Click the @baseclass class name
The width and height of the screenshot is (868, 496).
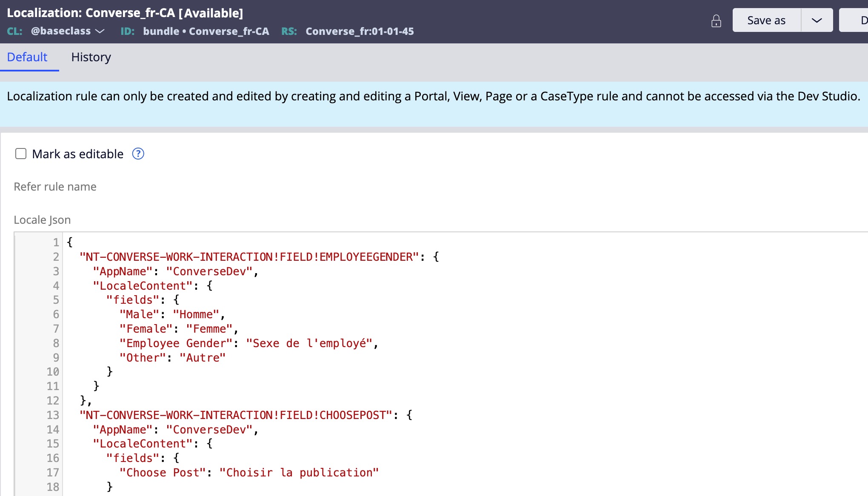coord(61,31)
